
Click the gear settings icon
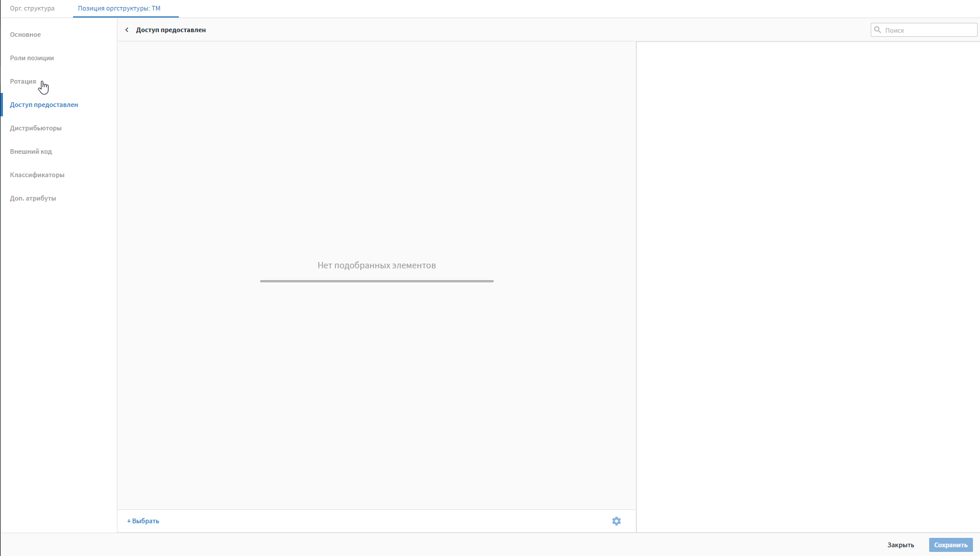[617, 521]
